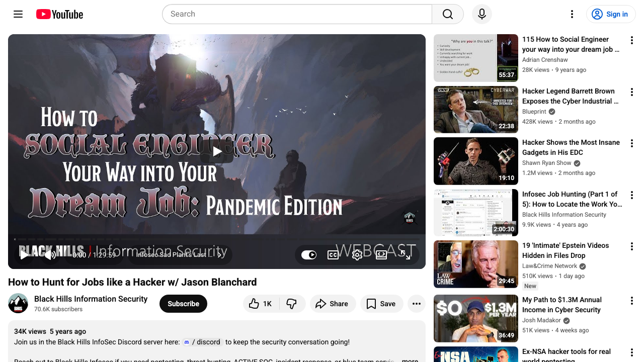Subscribe to Black Hills Information Security
The height and width of the screenshot is (362, 644).
pos(183,304)
